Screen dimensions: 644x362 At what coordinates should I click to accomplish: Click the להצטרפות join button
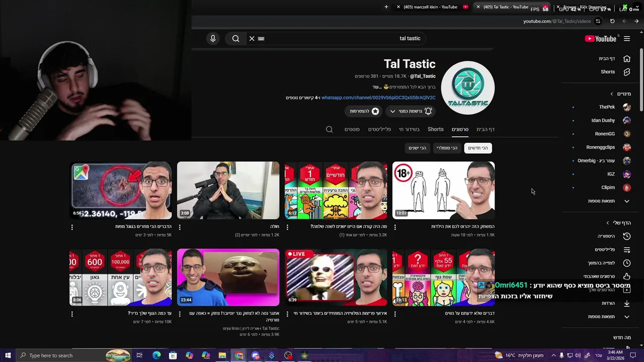point(364,111)
